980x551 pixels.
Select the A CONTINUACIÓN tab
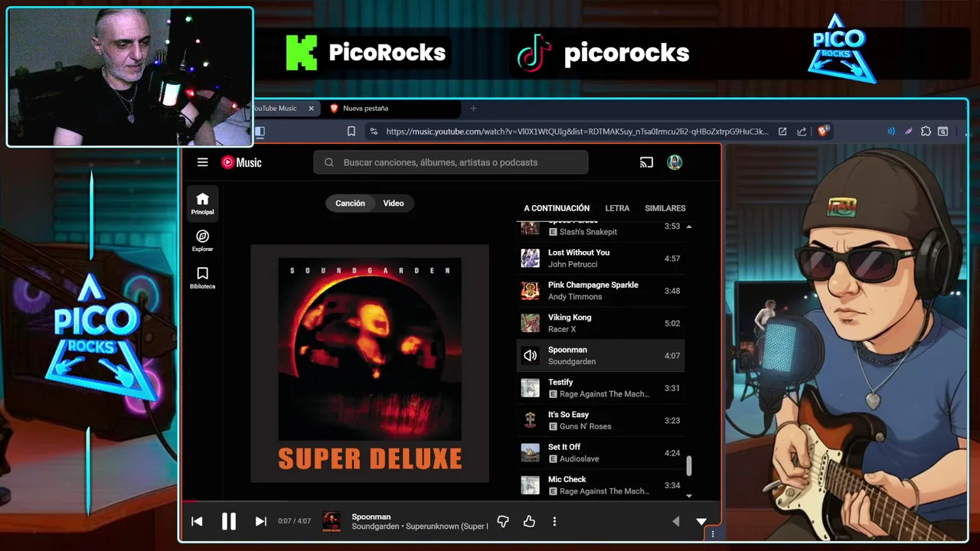pyautogui.click(x=557, y=208)
